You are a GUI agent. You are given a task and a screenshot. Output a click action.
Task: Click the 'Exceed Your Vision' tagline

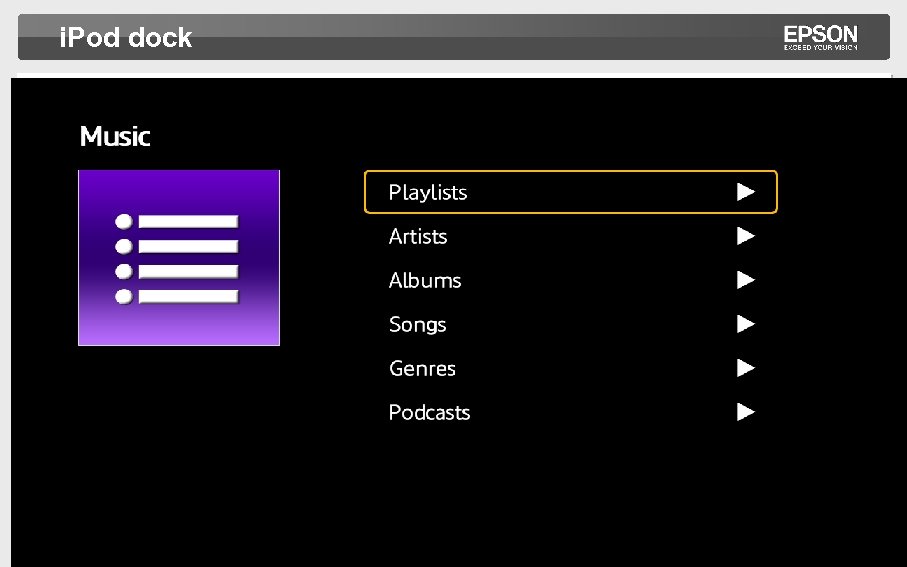[x=820, y=47]
